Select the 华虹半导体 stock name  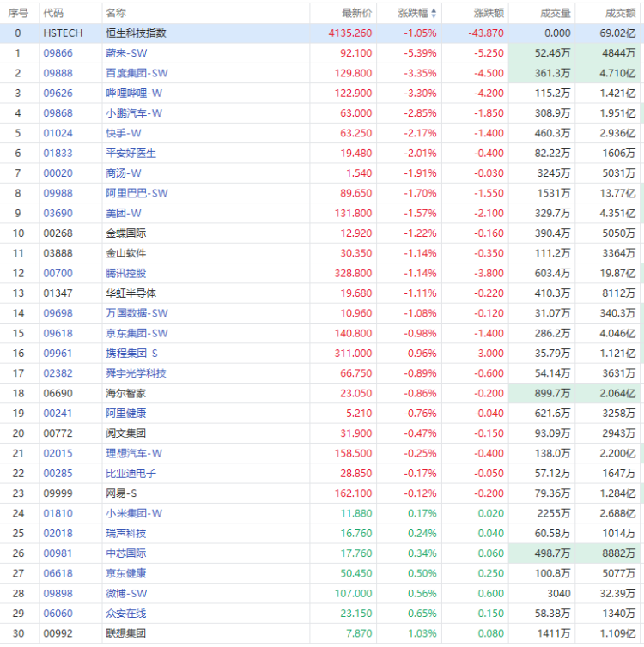[x=131, y=293]
